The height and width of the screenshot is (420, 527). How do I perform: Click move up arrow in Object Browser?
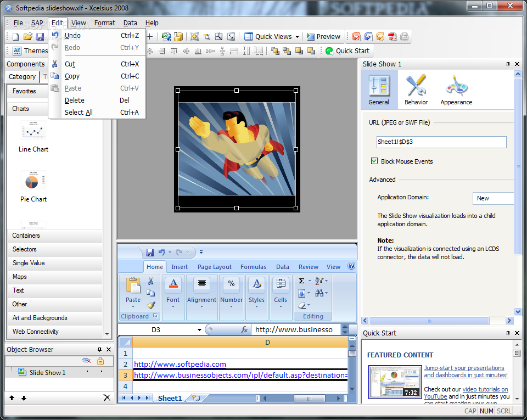pyautogui.click(x=12, y=398)
